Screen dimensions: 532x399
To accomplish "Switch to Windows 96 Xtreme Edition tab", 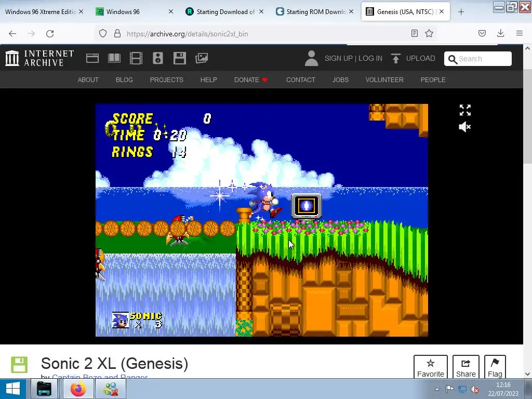I will (x=44, y=12).
